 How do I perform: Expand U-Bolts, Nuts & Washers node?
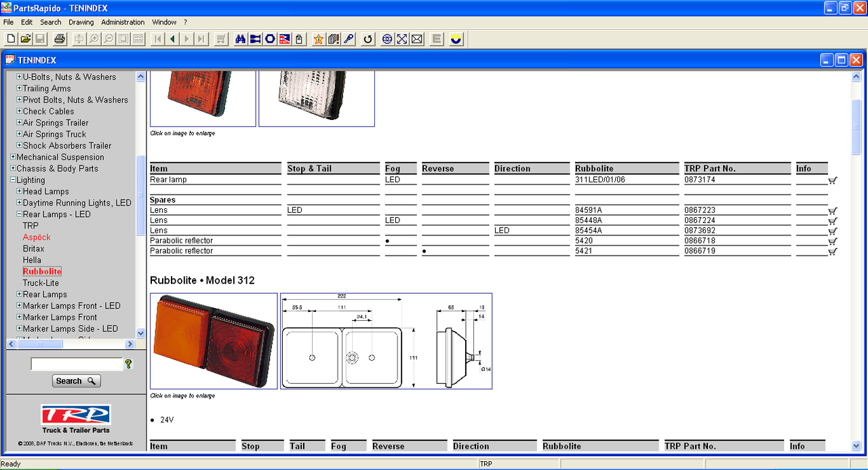coord(20,77)
